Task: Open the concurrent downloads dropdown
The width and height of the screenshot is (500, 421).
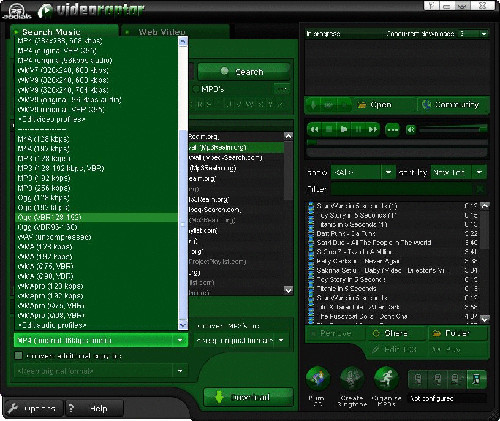Action: click(484, 34)
